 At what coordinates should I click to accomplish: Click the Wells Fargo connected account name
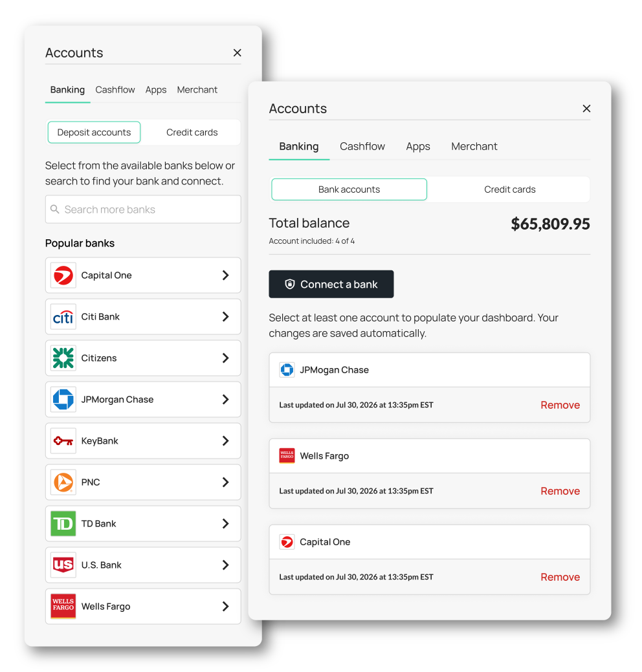click(x=324, y=456)
